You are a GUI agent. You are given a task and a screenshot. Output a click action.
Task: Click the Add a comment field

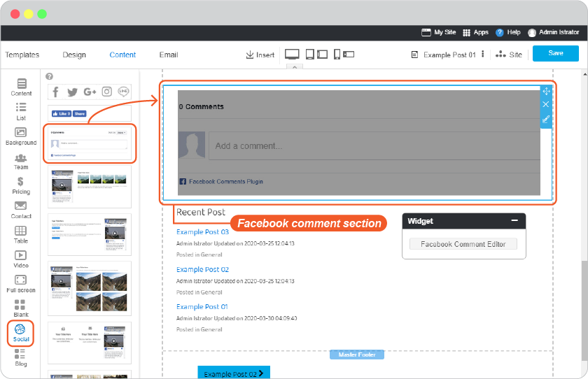click(x=374, y=145)
